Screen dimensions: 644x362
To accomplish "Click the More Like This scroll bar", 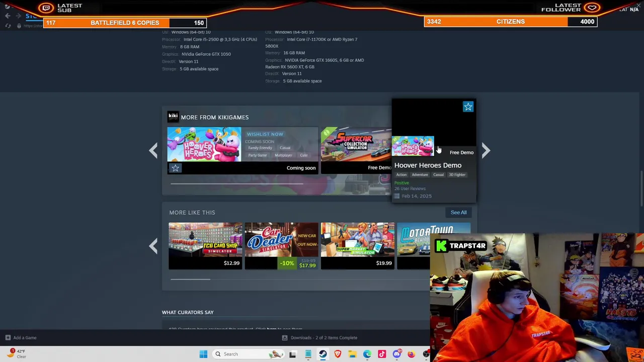I will point(190,279).
